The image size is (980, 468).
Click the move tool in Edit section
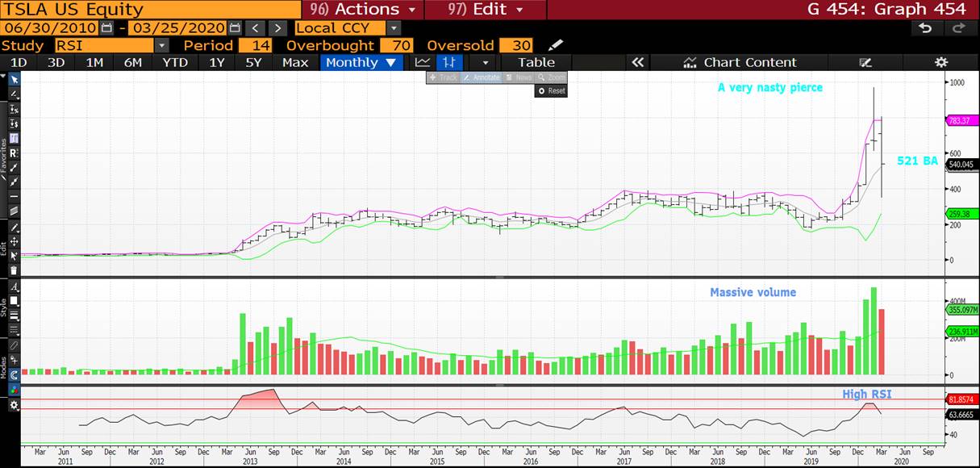pos(14,241)
